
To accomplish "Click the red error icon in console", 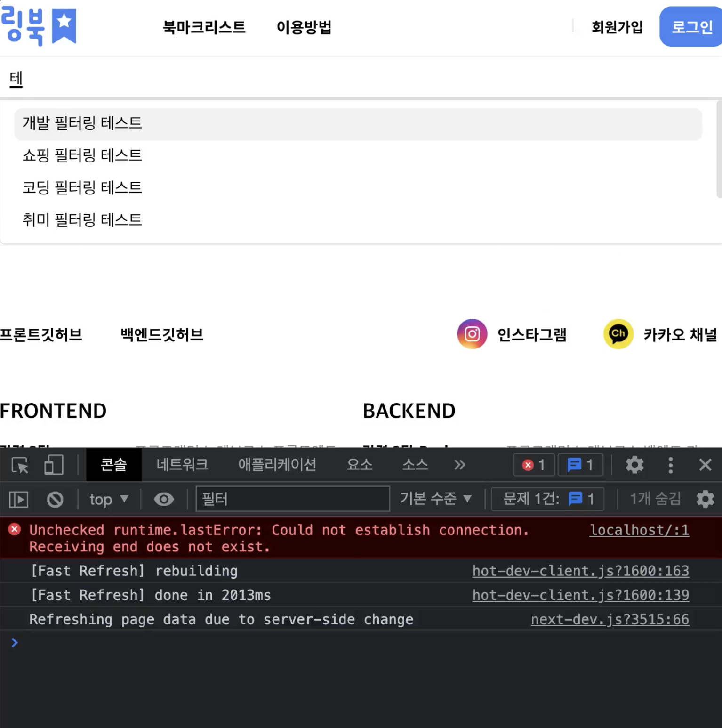I will click(x=15, y=530).
